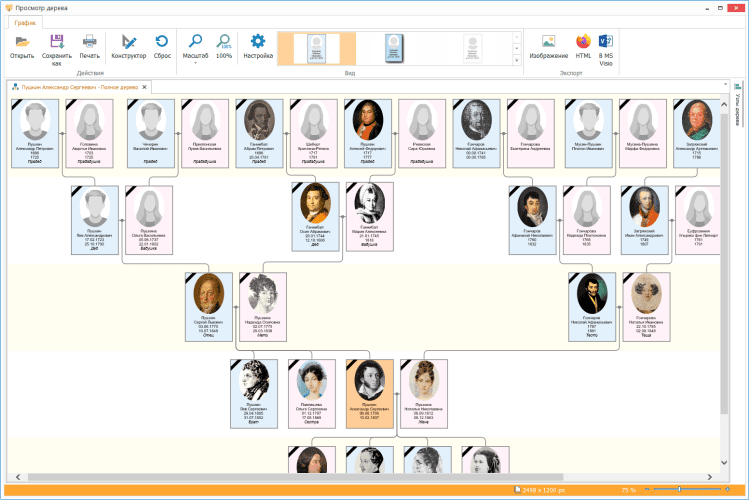
Task: Select the Платон Иванович Мусин-Пушкин card
Action: click(x=588, y=133)
